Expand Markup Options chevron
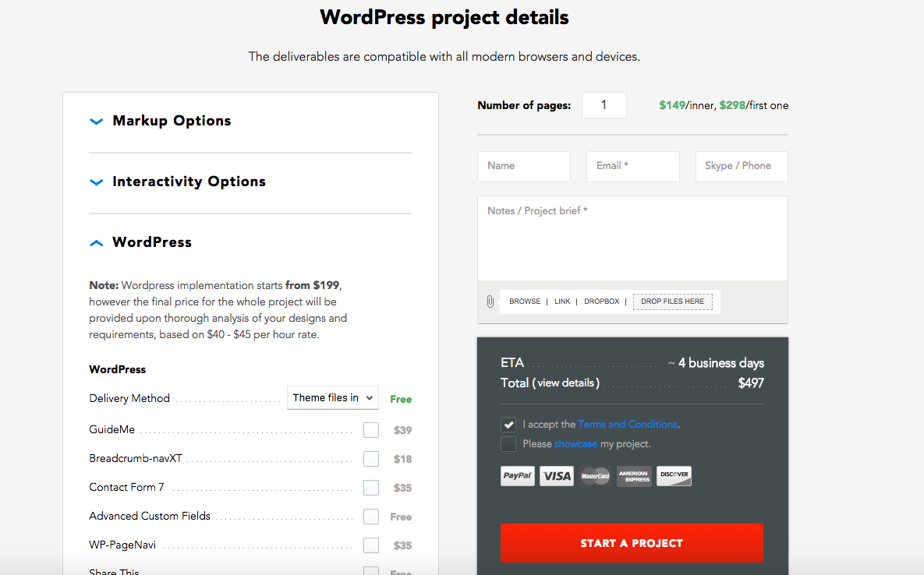Image resolution: width=924 pixels, height=575 pixels. tap(96, 122)
